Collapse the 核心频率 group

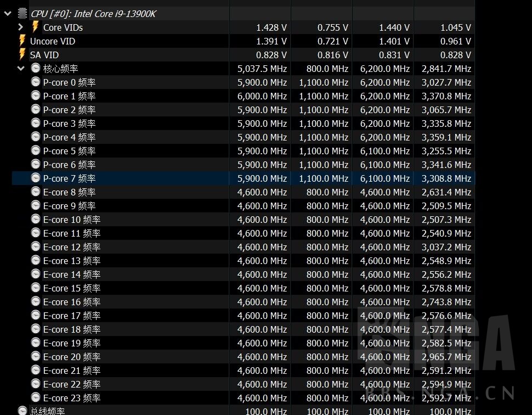click(x=21, y=69)
